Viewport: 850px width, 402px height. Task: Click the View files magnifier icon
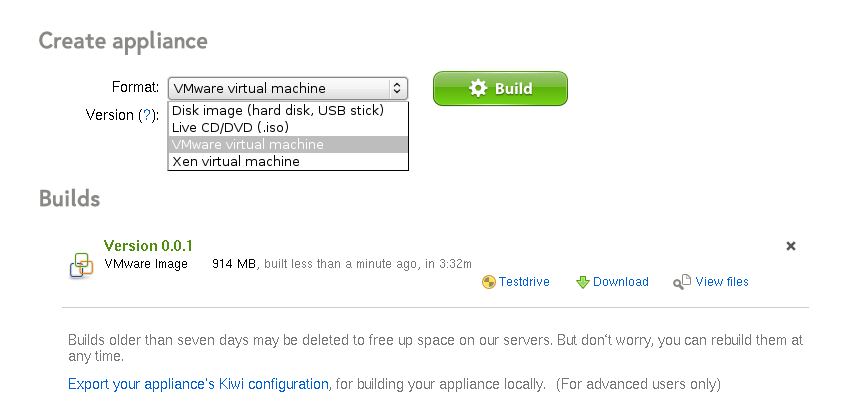[682, 282]
